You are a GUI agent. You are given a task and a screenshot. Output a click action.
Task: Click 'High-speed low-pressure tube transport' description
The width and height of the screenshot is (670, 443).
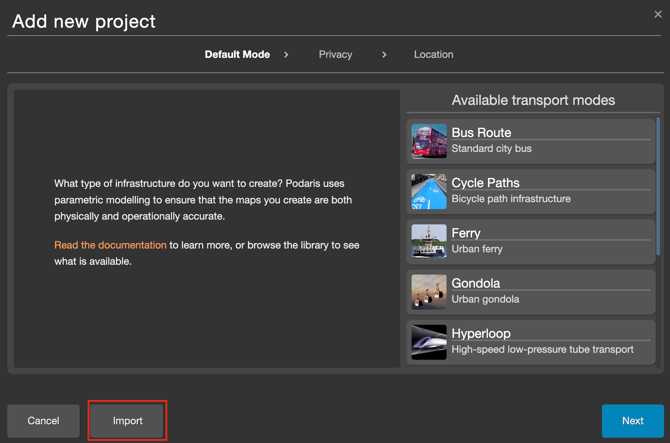[x=543, y=349]
